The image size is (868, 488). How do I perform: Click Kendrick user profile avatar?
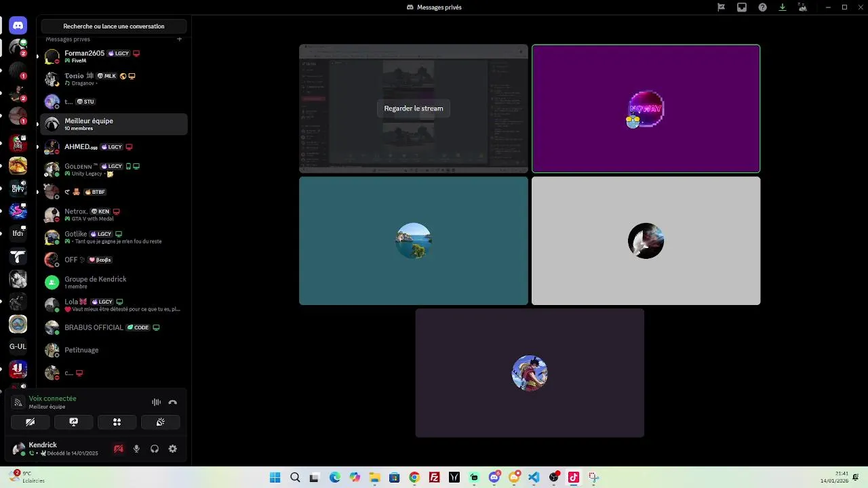pos(19,449)
